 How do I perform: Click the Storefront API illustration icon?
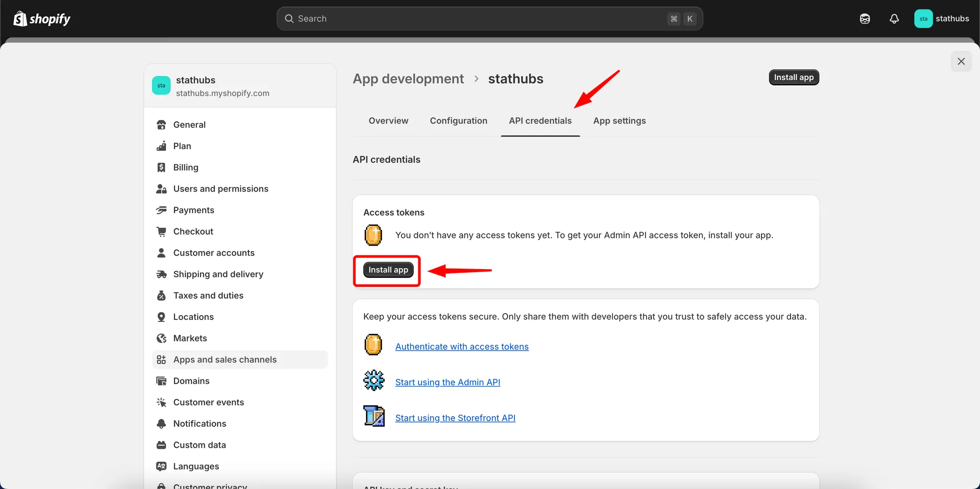point(374,416)
